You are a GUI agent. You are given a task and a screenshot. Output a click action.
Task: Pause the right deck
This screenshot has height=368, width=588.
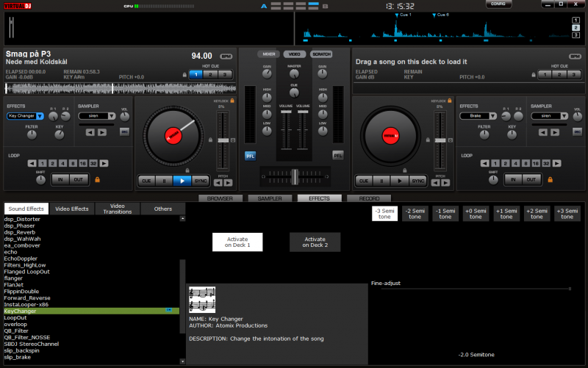(381, 181)
